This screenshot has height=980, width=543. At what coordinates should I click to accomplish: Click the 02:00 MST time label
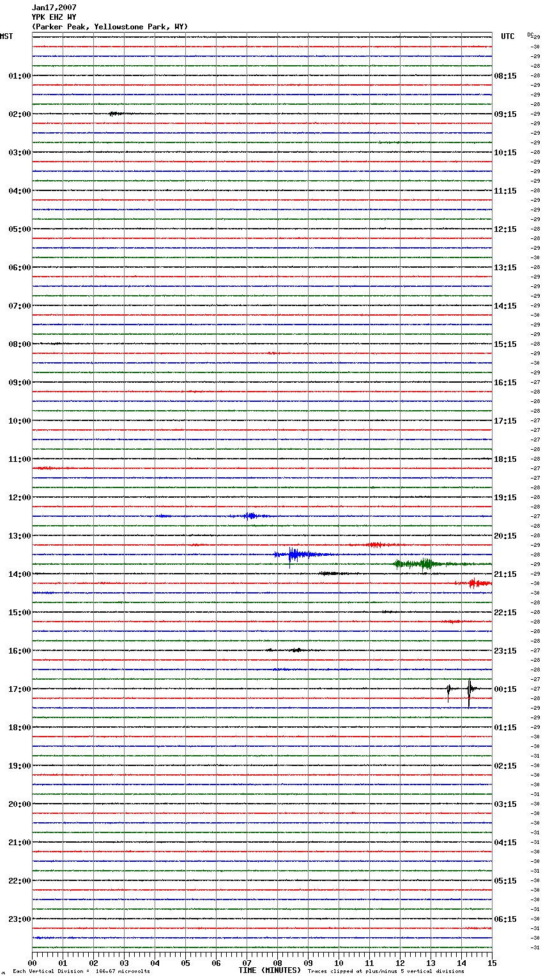pyautogui.click(x=20, y=114)
